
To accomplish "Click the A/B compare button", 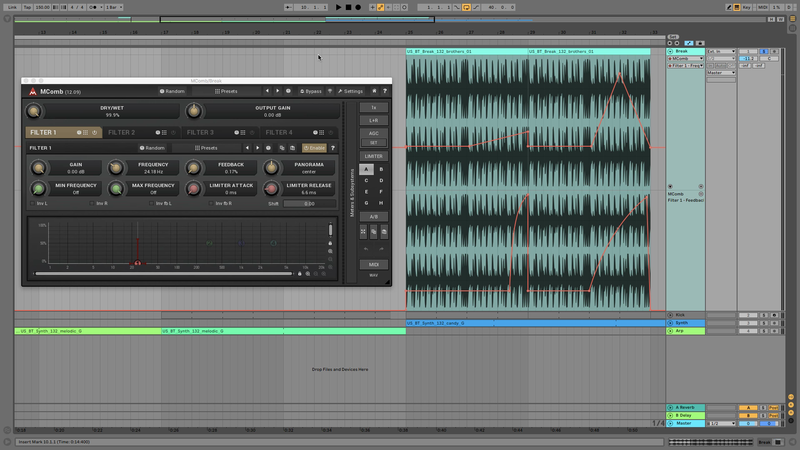I will point(373,217).
